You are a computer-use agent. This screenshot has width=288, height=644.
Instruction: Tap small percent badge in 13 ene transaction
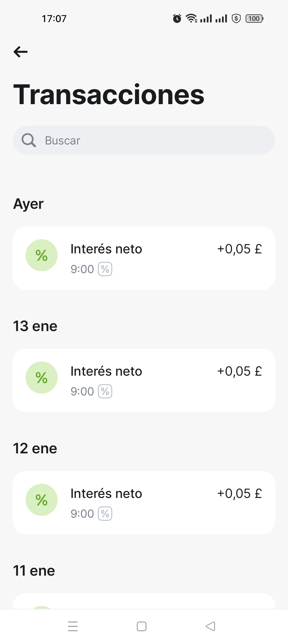(x=105, y=391)
